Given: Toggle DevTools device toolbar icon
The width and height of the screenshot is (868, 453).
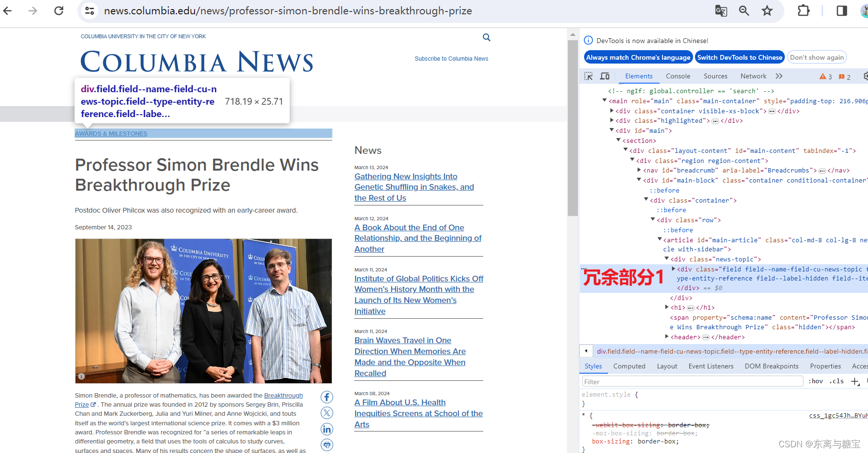Looking at the screenshot, I should click(x=605, y=76).
